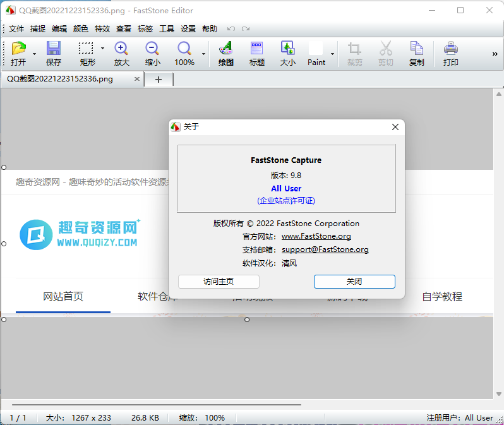Image resolution: width=504 pixels, height=425 pixels.
Task: Click the horizontal scrollbar below the image
Action: pyautogui.click(x=157, y=404)
